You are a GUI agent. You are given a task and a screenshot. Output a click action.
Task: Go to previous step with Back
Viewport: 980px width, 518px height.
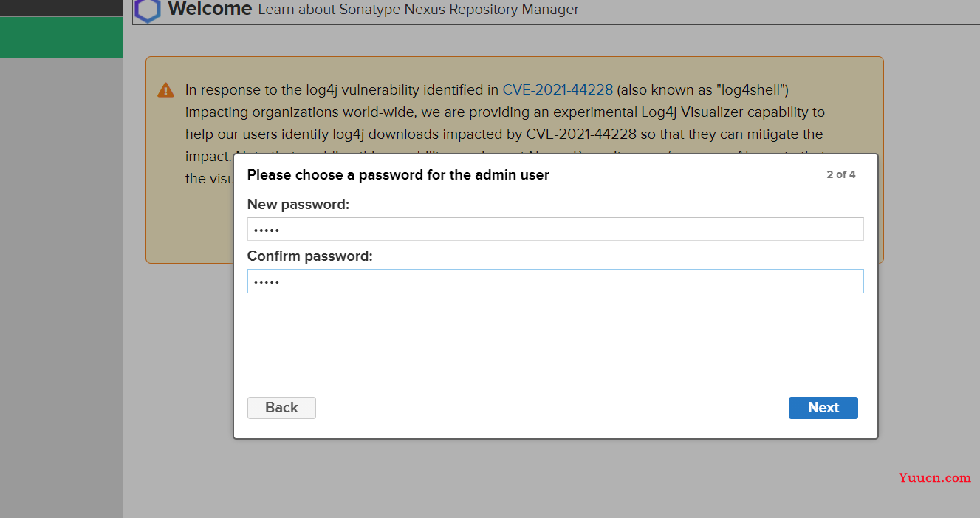tap(281, 408)
